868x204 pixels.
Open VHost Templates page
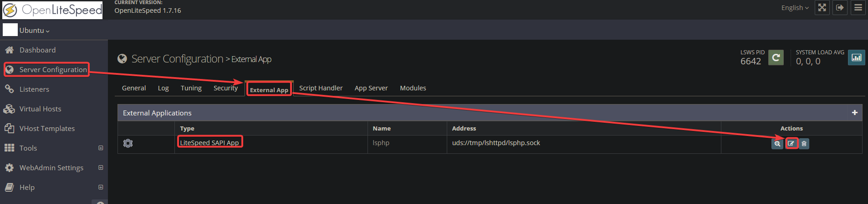47,128
